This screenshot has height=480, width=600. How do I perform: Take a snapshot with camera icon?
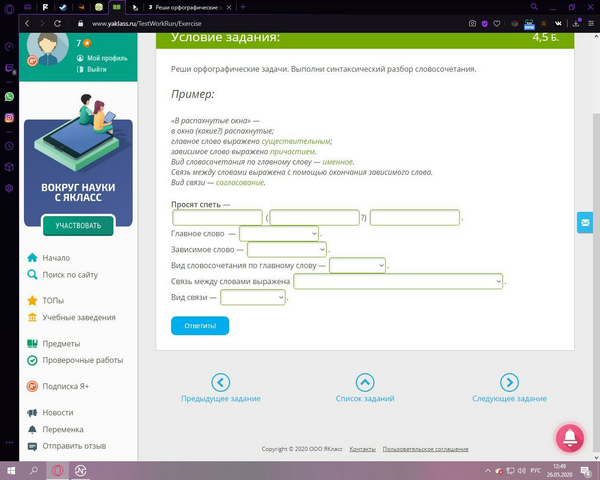pos(472,24)
